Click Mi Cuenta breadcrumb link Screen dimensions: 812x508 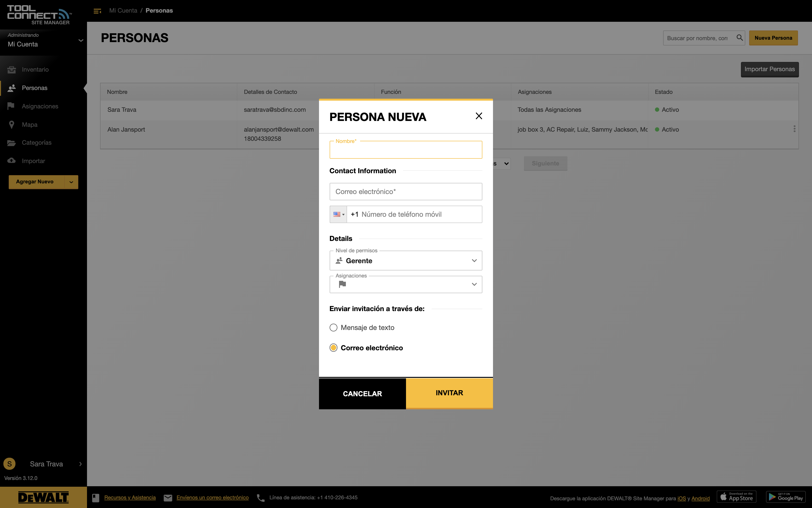point(123,10)
